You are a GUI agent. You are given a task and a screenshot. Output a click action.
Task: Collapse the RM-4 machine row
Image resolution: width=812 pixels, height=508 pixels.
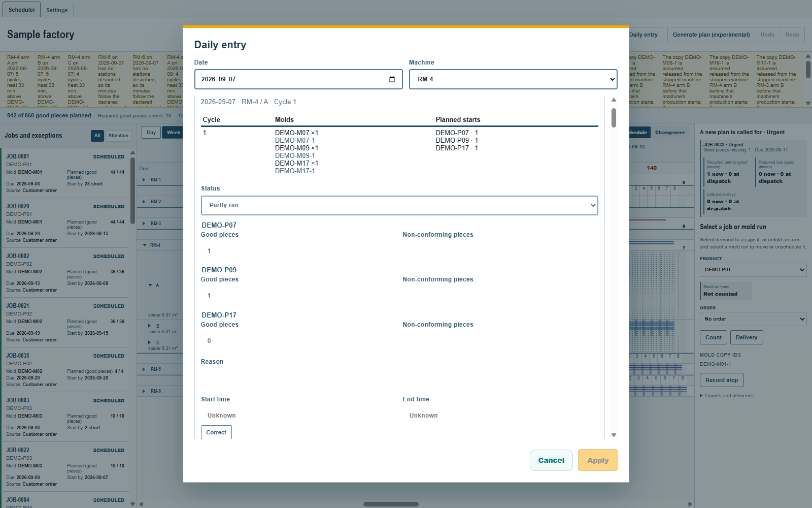[145, 245]
